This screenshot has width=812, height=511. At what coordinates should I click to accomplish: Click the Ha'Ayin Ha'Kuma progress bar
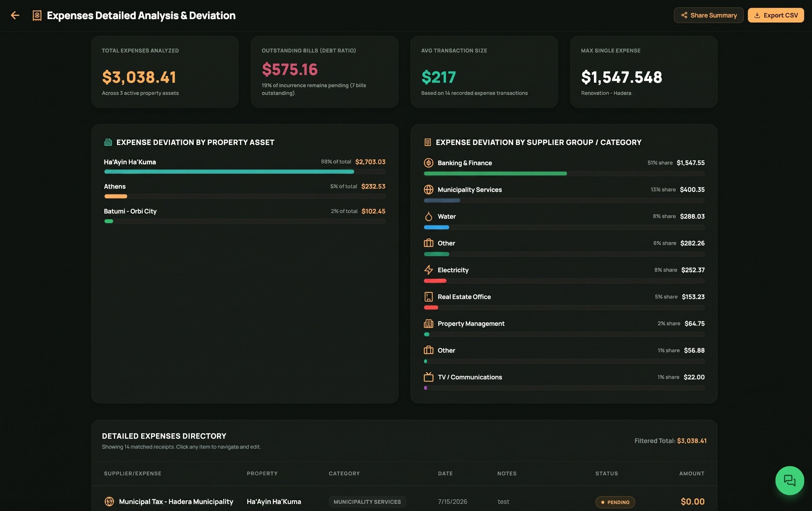click(x=245, y=172)
